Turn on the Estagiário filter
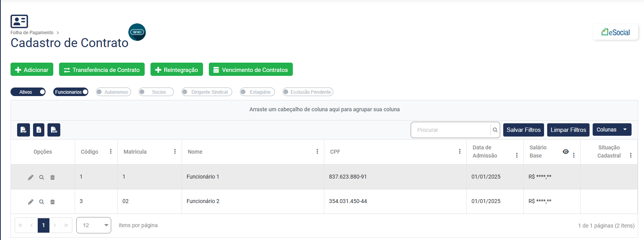 pyautogui.click(x=257, y=92)
